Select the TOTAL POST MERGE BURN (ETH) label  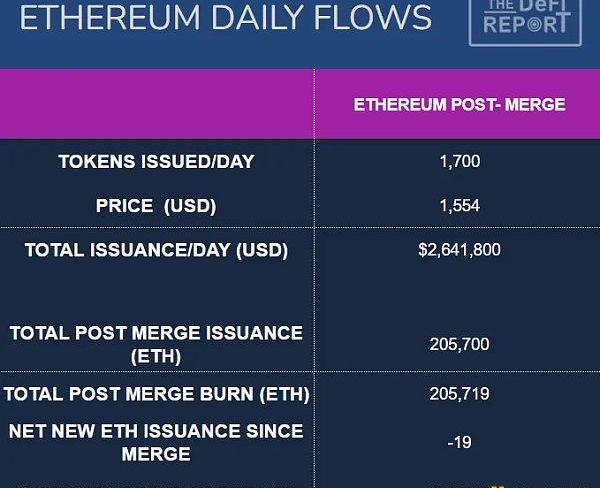coord(156,394)
